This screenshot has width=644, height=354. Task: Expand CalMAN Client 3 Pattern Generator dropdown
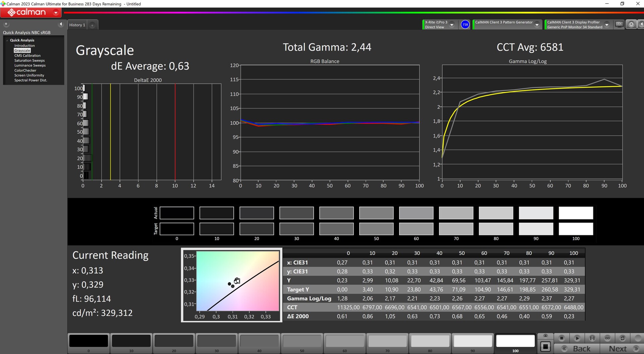click(537, 25)
